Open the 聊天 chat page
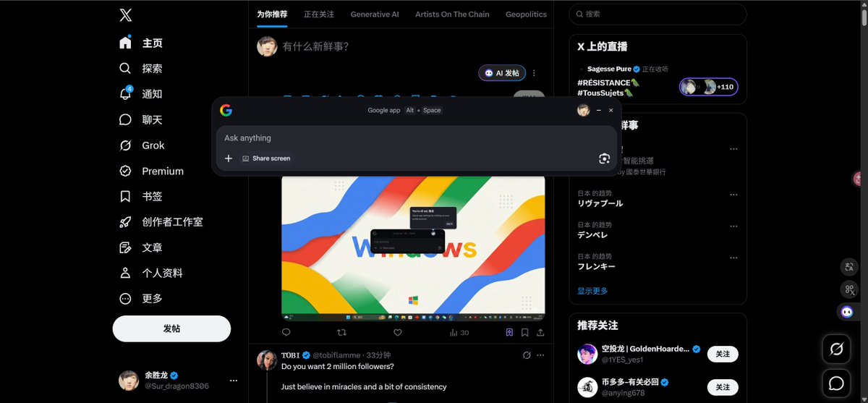 click(142, 119)
